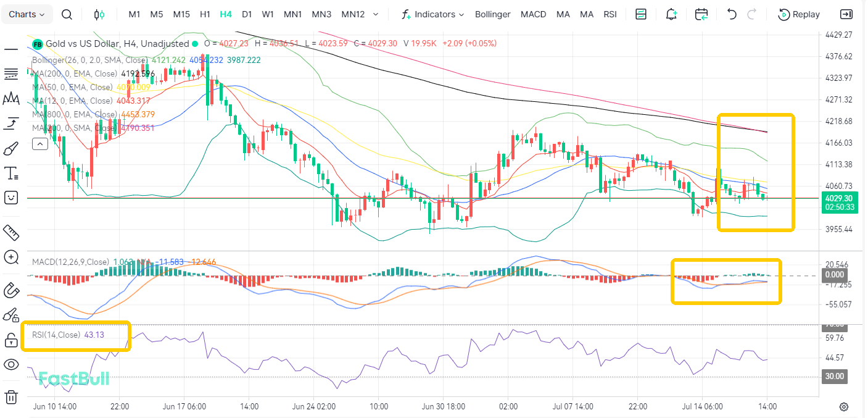Click the first MA shortcut button
The width and height of the screenshot is (868, 418).
tap(563, 14)
